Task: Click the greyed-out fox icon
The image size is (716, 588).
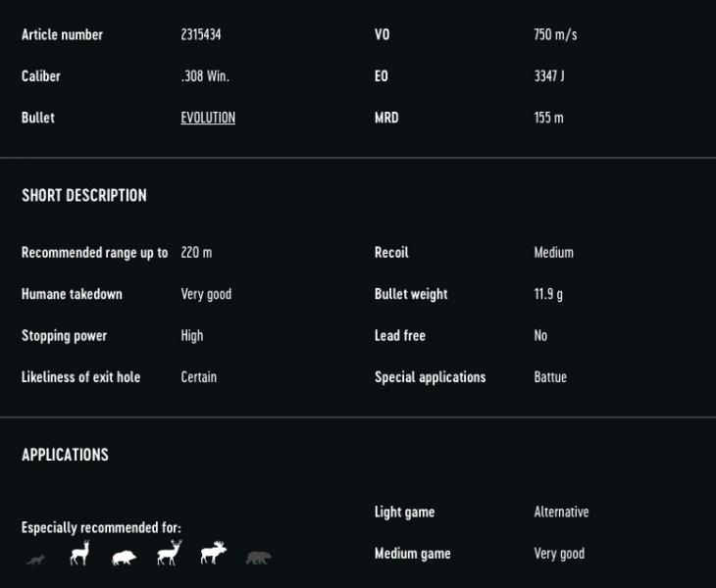Action: pyautogui.click(x=35, y=560)
